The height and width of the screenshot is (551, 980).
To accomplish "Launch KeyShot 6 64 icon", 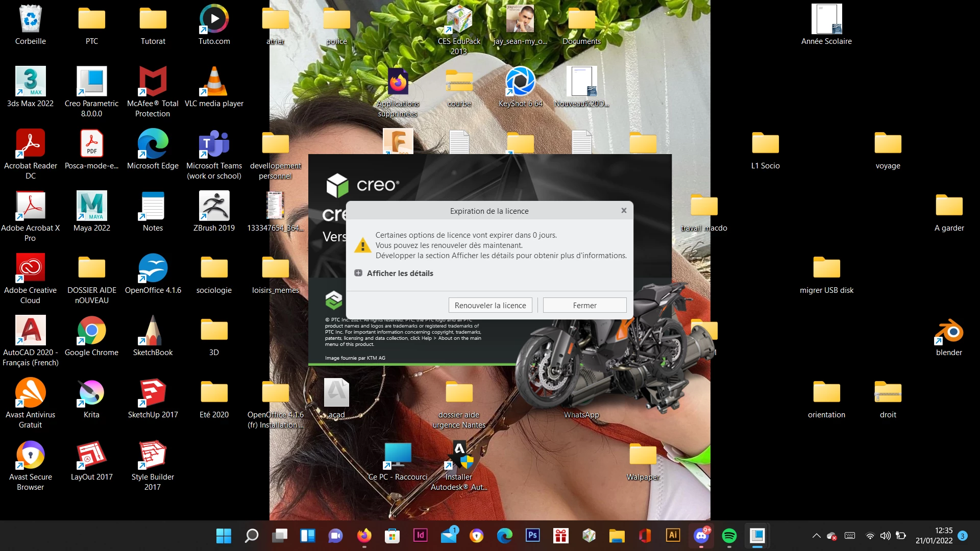I will pos(521,82).
